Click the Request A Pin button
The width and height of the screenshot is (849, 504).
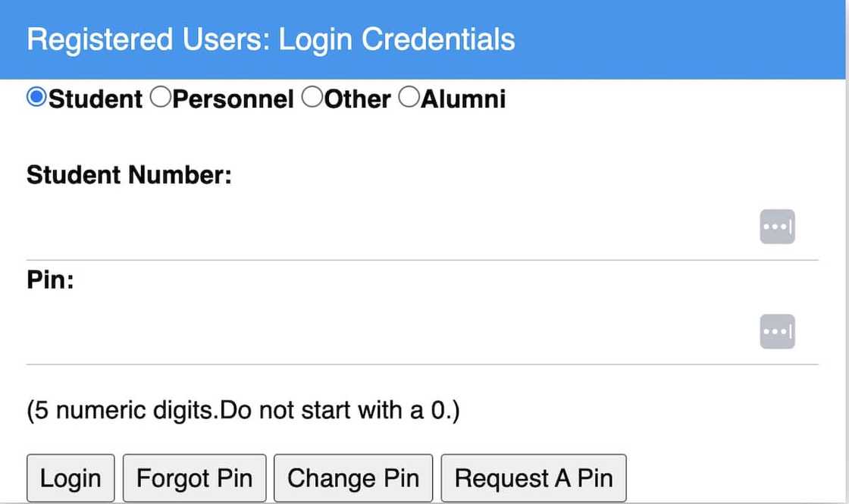[534, 477]
